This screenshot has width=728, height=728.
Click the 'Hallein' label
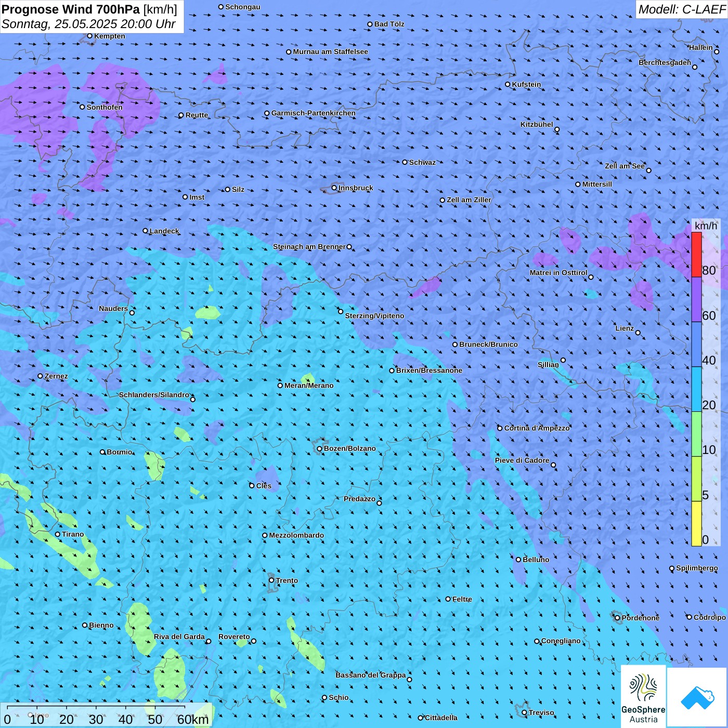pos(701,47)
